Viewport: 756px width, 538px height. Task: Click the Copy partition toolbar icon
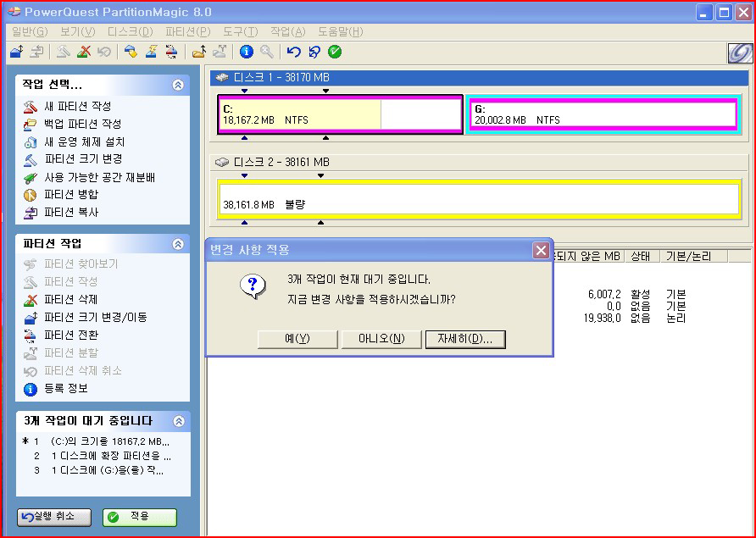click(x=36, y=52)
